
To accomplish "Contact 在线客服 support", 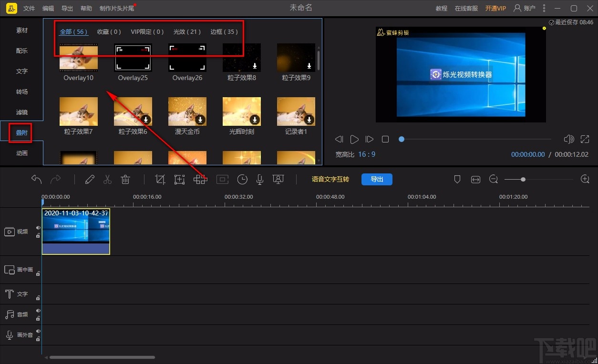I will [466, 9].
